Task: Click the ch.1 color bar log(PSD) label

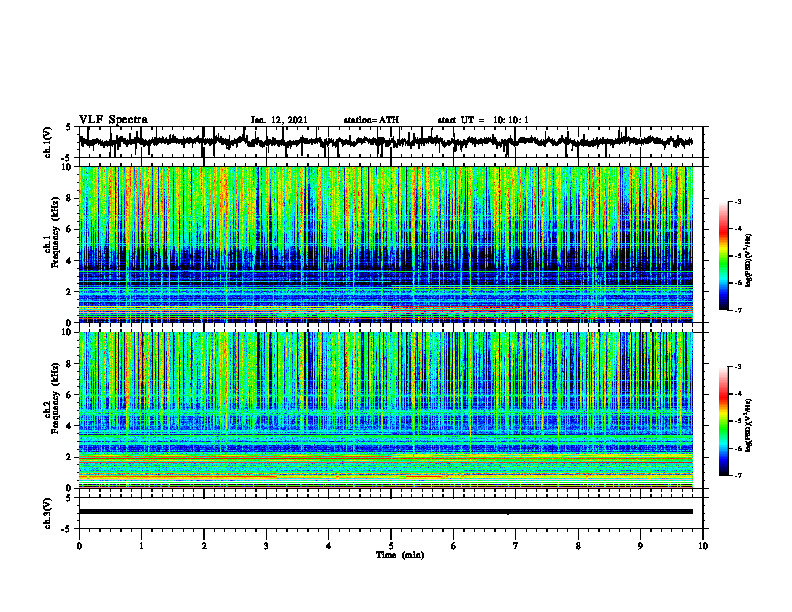Action: point(749,260)
